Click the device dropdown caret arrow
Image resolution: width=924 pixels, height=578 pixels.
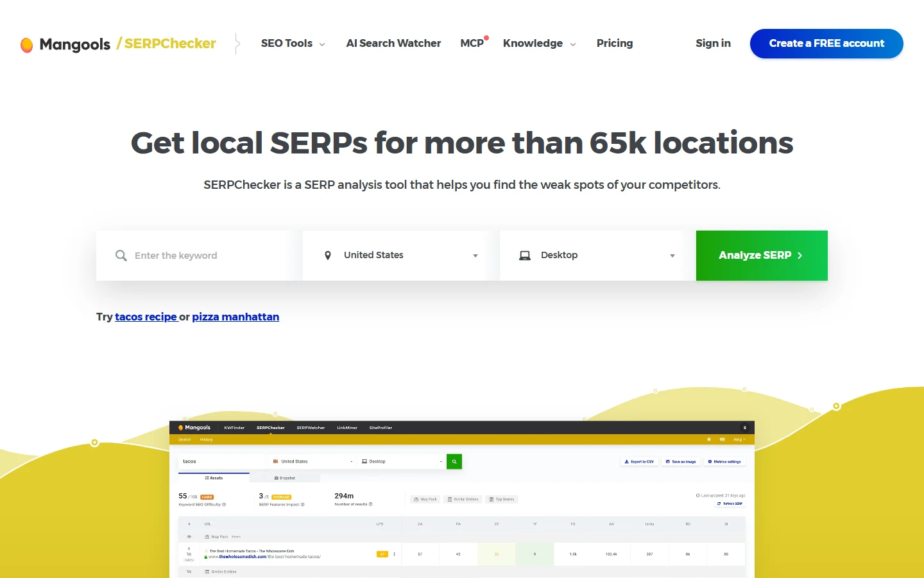[x=672, y=256]
